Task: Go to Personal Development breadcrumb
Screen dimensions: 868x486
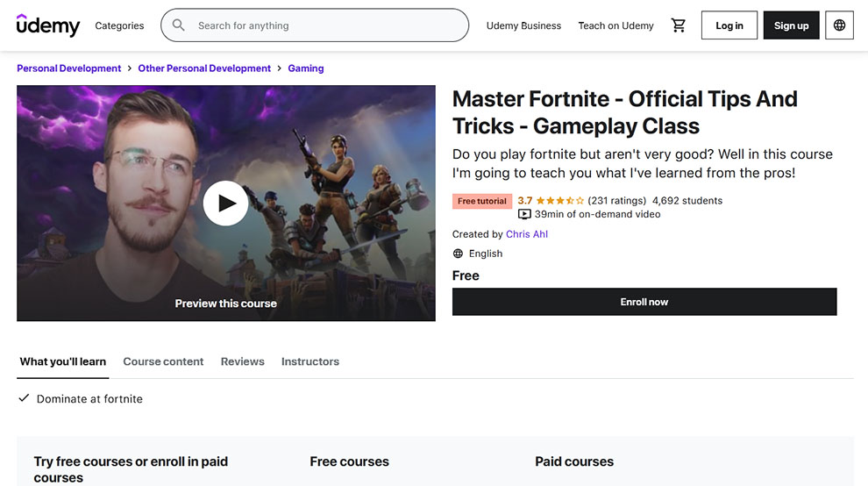Action: 68,68
